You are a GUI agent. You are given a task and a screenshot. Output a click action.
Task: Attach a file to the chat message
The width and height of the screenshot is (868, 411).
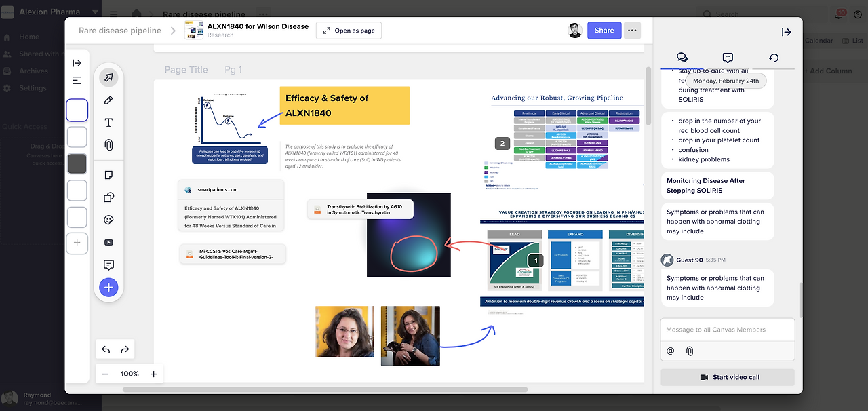tap(690, 351)
